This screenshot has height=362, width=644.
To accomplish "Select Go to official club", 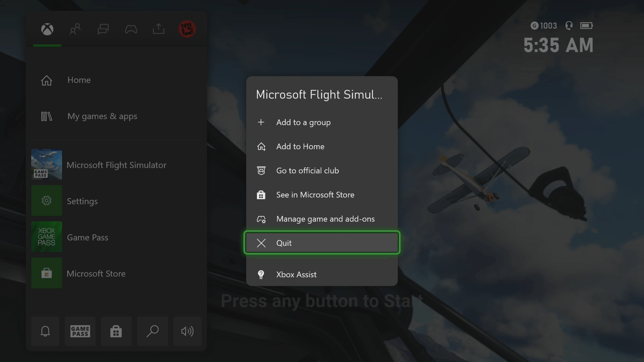I will tap(307, 171).
